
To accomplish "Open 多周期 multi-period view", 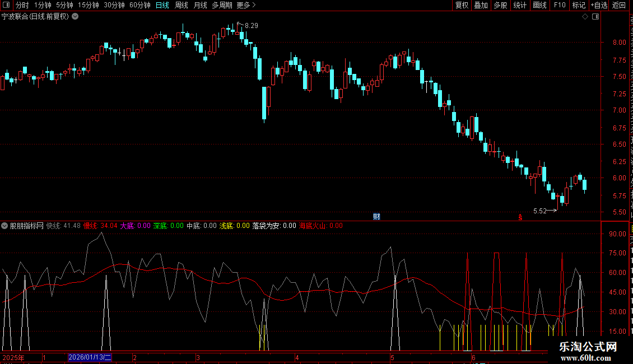I will click(x=222, y=5).
